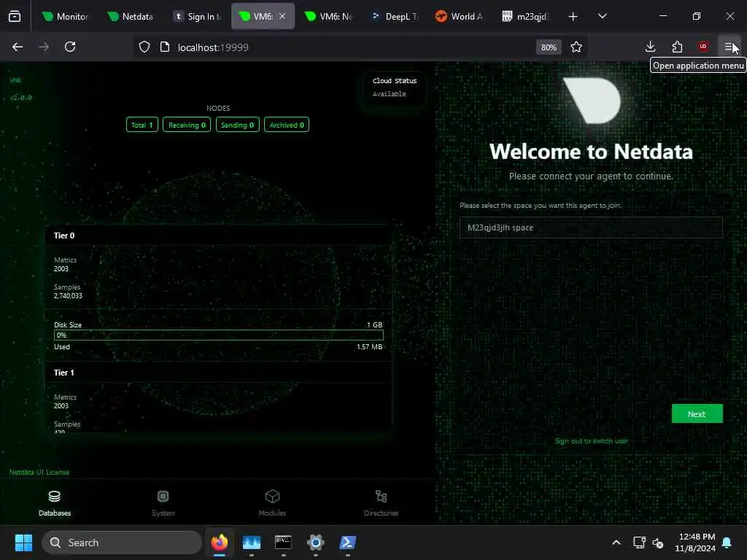Click the Disk Size 1 GB value
Image resolution: width=747 pixels, height=560 pixels.
click(x=374, y=324)
